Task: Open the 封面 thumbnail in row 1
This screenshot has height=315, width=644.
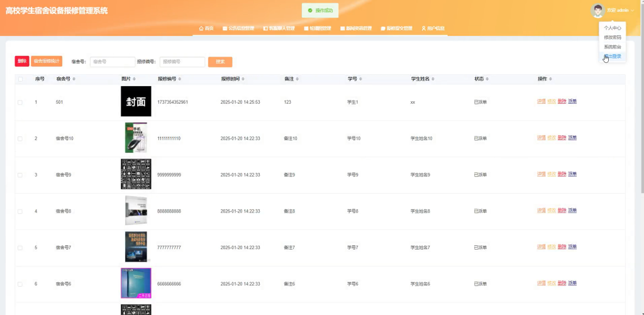Action: click(136, 101)
